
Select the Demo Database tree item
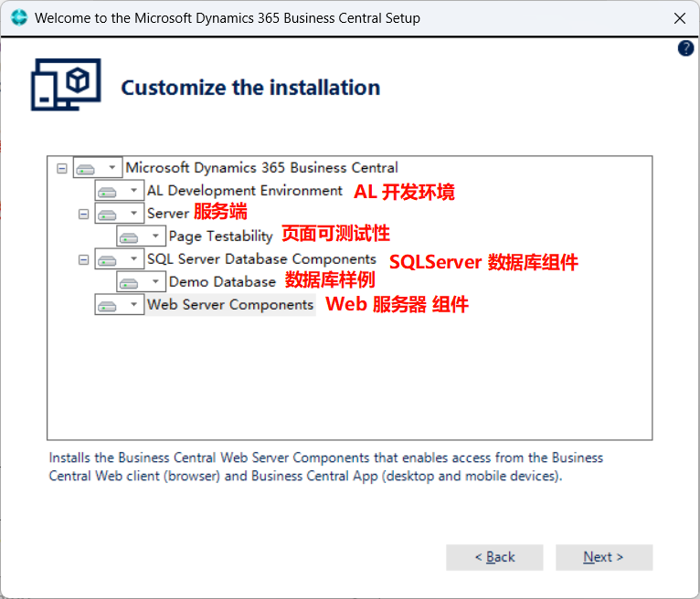coord(222,282)
